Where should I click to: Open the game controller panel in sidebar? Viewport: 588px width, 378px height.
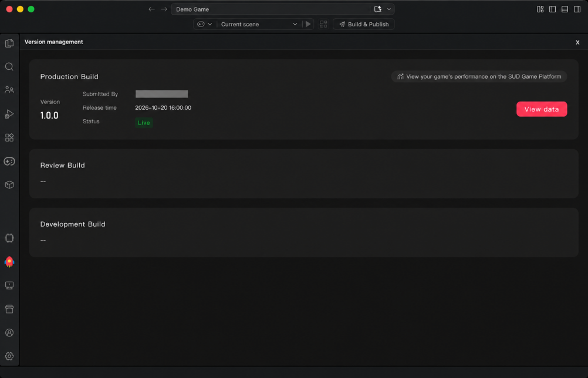[9, 161]
